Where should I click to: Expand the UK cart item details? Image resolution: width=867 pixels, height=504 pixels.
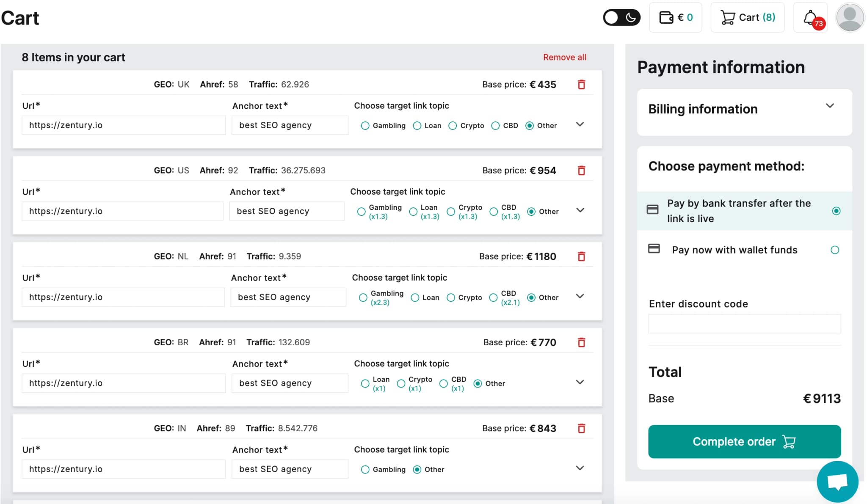[580, 124]
